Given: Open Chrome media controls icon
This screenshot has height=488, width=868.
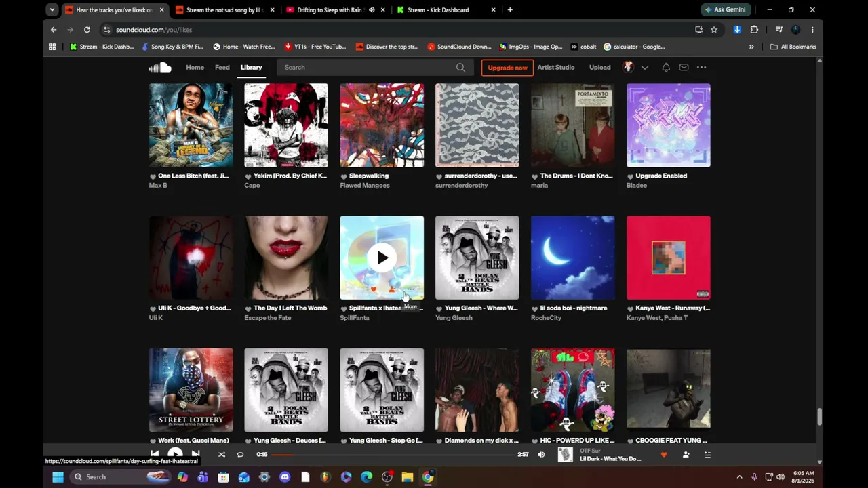Looking at the screenshot, I should click(x=779, y=30).
